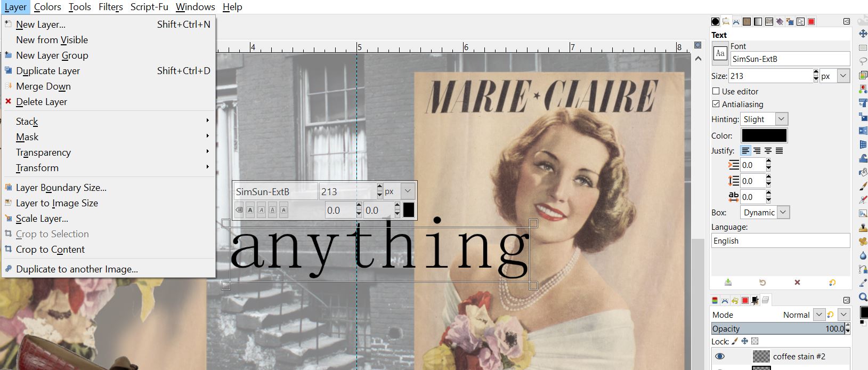Viewport: 868px width, 370px height.
Task: Set centered justify alignment
Action: click(x=768, y=151)
